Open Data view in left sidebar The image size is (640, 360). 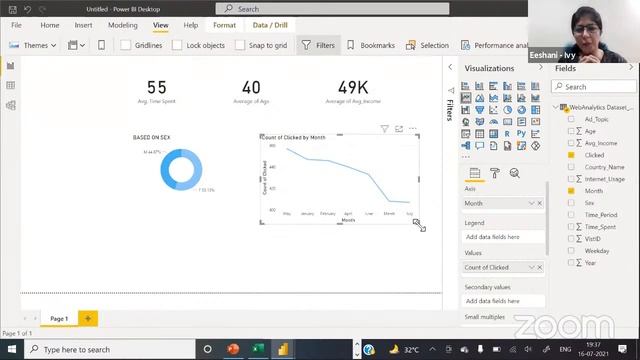[x=11, y=85]
